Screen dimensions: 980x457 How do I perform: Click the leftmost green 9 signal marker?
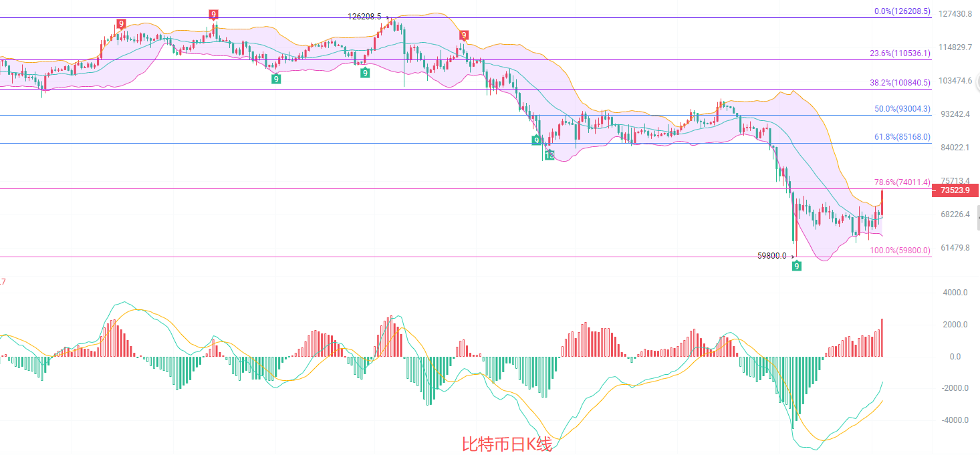point(276,79)
